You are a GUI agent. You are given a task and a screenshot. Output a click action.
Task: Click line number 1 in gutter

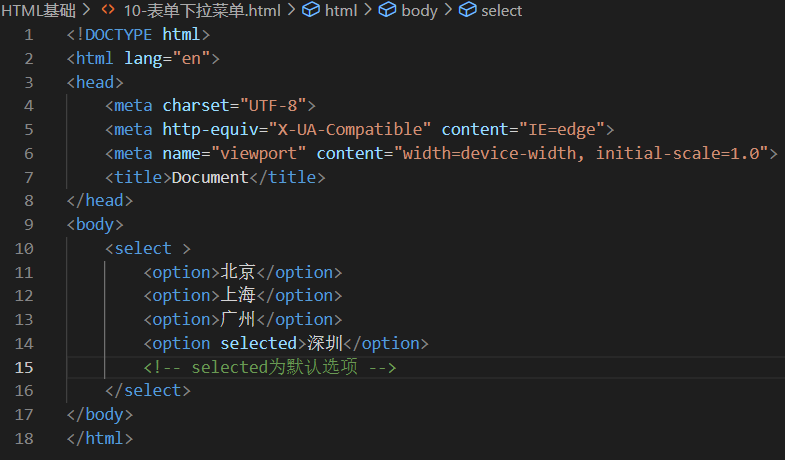click(x=29, y=35)
